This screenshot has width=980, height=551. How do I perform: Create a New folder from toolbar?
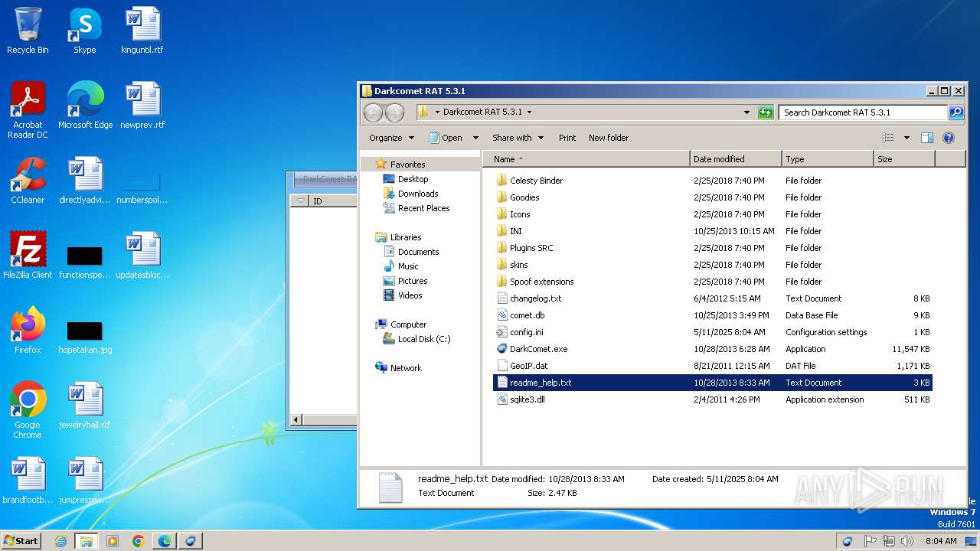[609, 138]
